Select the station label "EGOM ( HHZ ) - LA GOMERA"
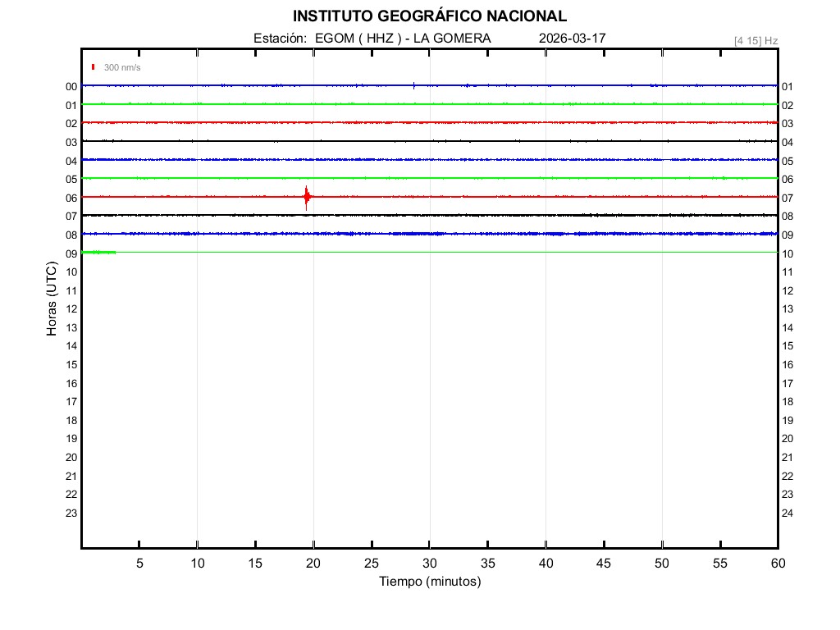The height and width of the screenshot is (630, 840). tap(402, 39)
